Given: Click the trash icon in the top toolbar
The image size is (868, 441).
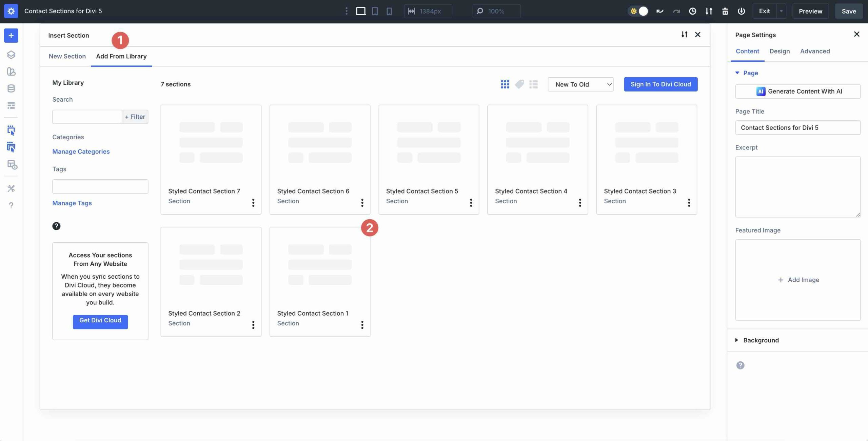Looking at the screenshot, I should (x=725, y=11).
